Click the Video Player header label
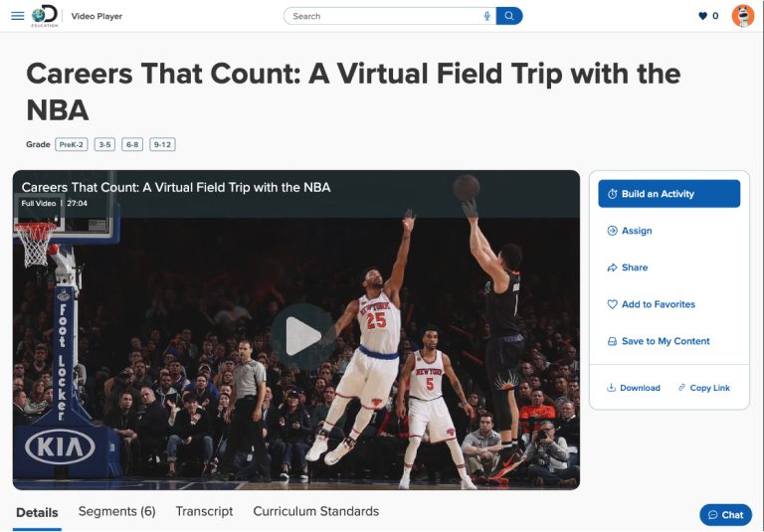 [96, 16]
